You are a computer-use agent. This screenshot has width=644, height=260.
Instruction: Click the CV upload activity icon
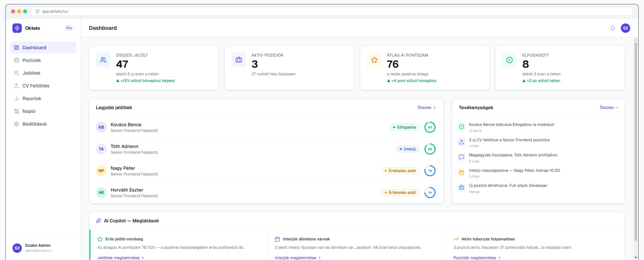click(461, 142)
